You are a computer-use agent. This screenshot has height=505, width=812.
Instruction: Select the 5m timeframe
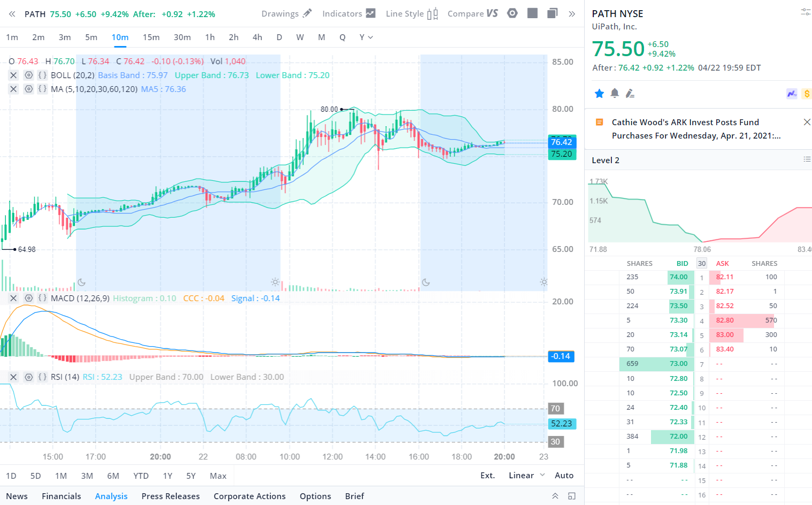91,37
